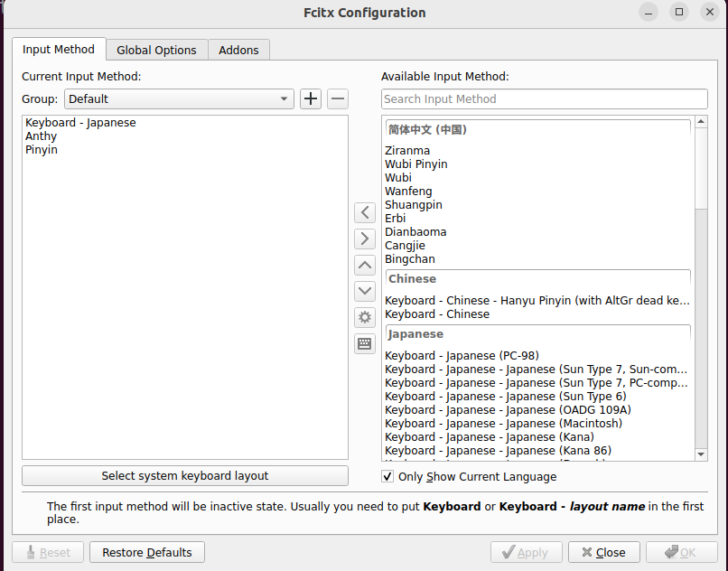Click the OK button

pos(681,552)
